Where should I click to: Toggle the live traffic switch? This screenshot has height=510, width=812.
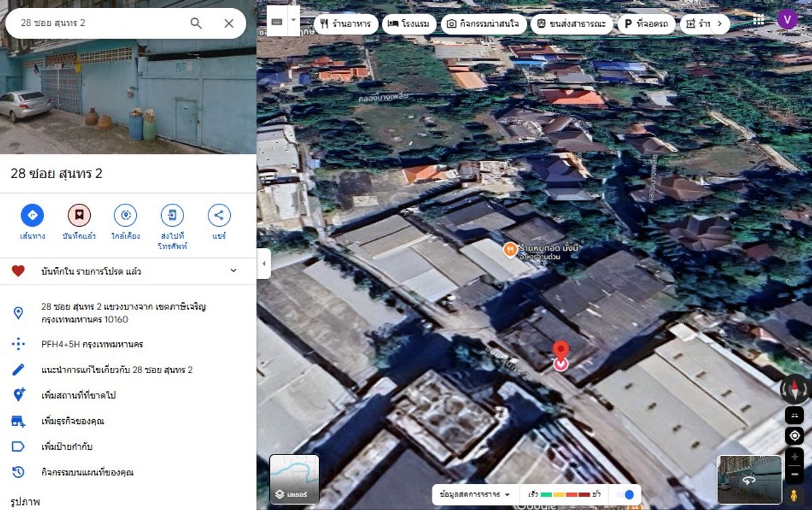click(x=625, y=494)
